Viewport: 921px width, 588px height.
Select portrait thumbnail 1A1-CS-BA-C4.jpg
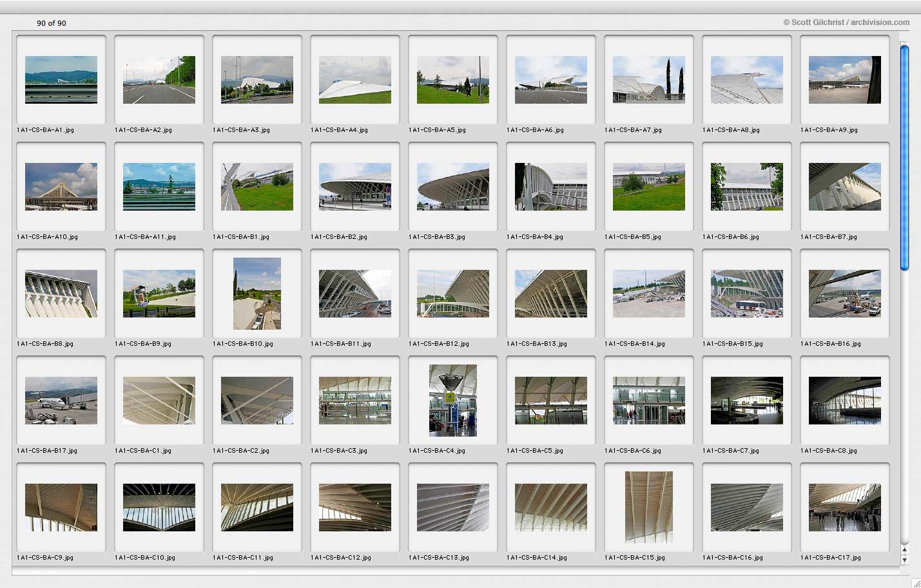click(x=453, y=401)
